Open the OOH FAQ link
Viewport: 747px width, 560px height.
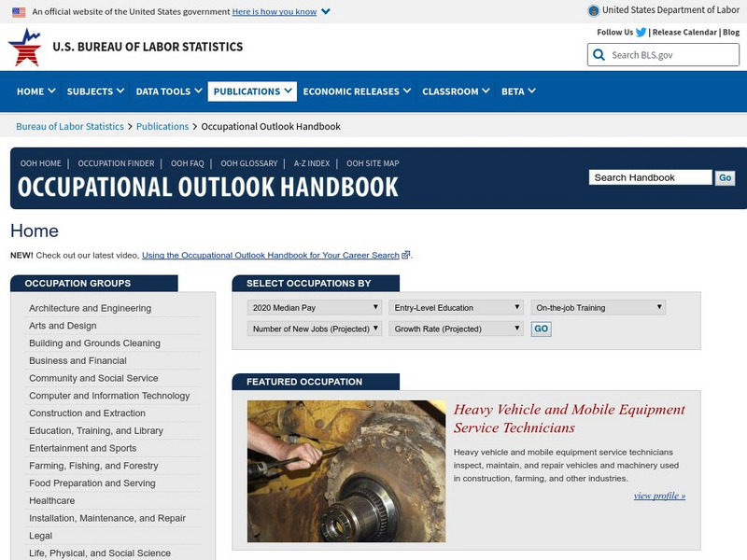click(x=188, y=163)
